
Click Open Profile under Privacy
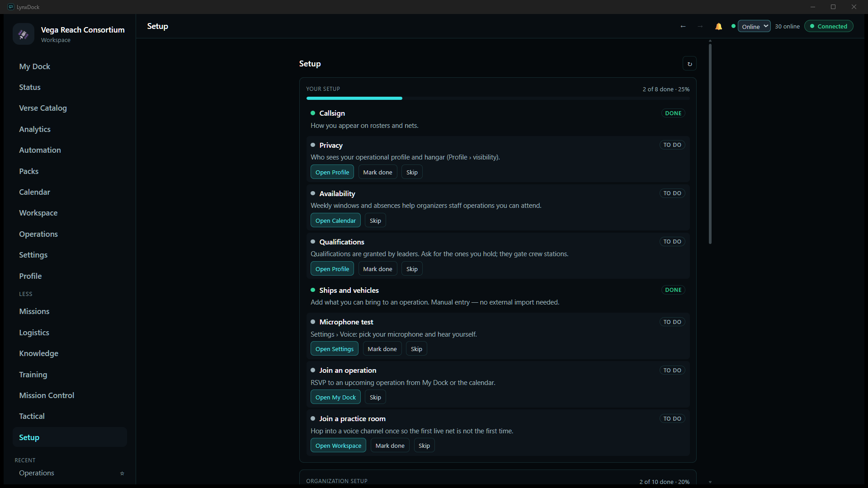[332, 172]
